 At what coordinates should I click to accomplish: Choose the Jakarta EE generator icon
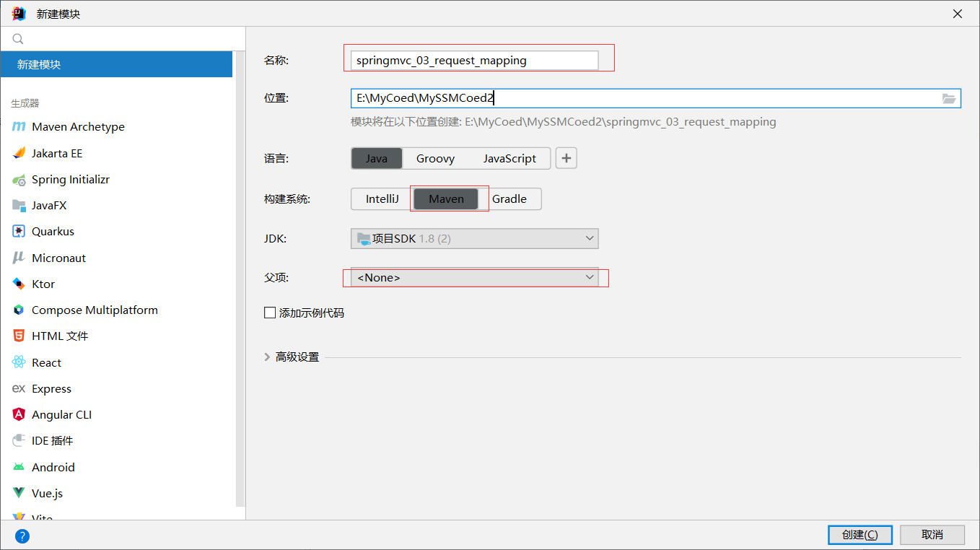[x=19, y=153]
